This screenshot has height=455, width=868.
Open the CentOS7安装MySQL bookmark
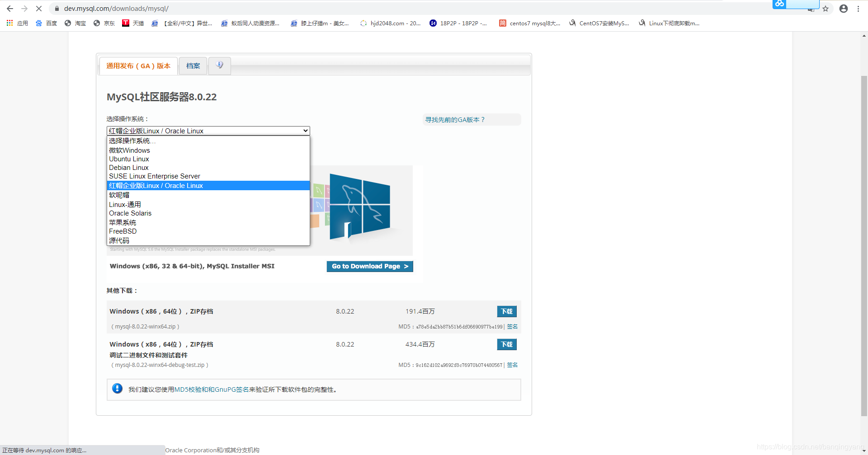click(x=599, y=23)
